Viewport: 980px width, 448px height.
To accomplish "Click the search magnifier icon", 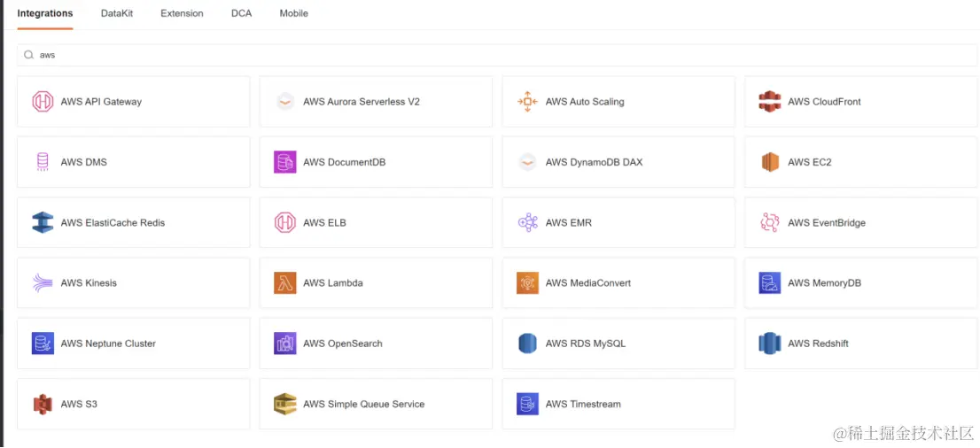I will 28,55.
